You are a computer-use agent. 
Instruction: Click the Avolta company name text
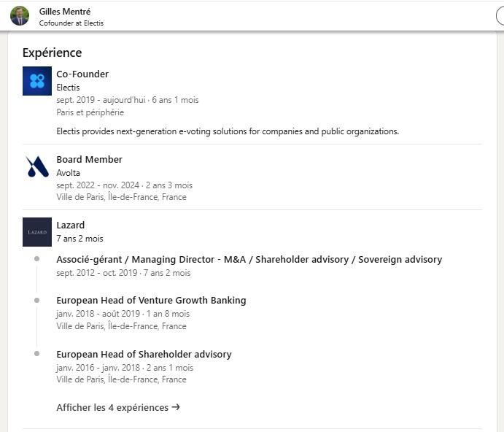coord(68,173)
